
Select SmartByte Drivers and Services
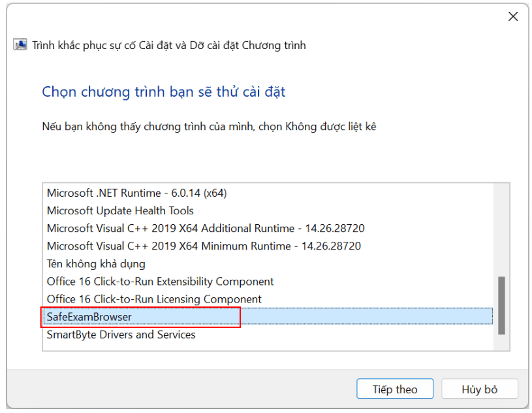[x=121, y=335]
